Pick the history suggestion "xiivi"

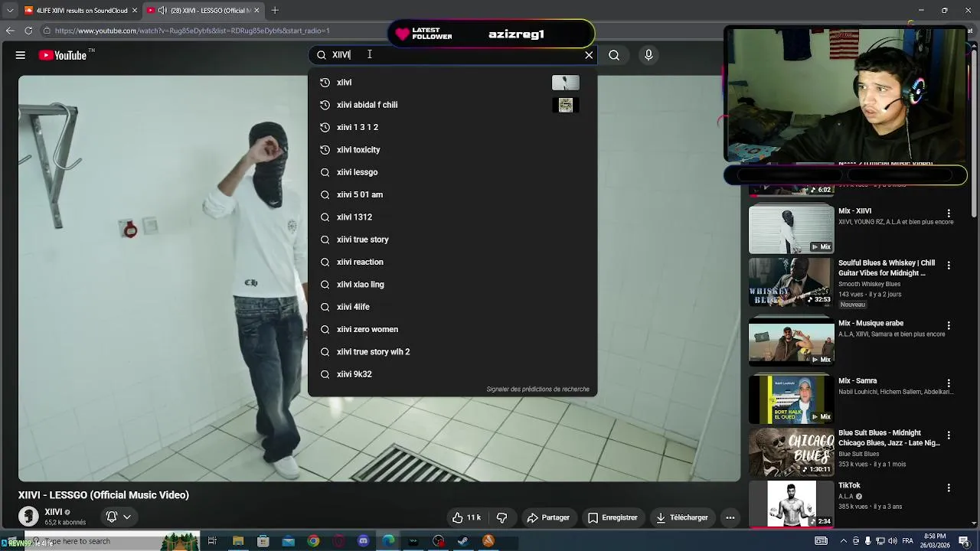[x=452, y=83]
